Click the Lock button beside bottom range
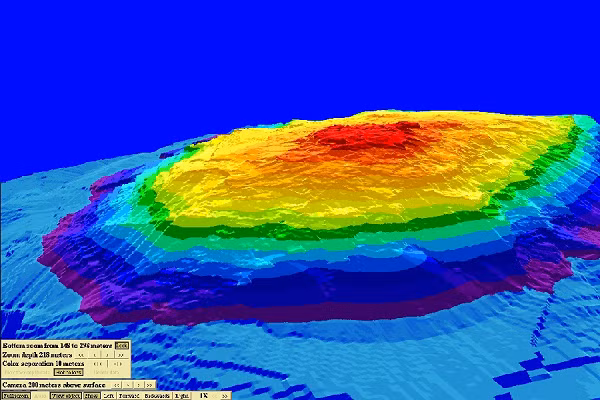Viewport: 600px width, 400px height. click(x=122, y=346)
